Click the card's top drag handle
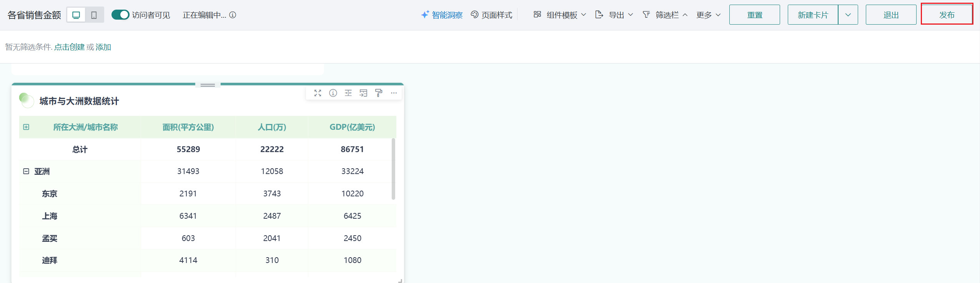 tap(208, 85)
